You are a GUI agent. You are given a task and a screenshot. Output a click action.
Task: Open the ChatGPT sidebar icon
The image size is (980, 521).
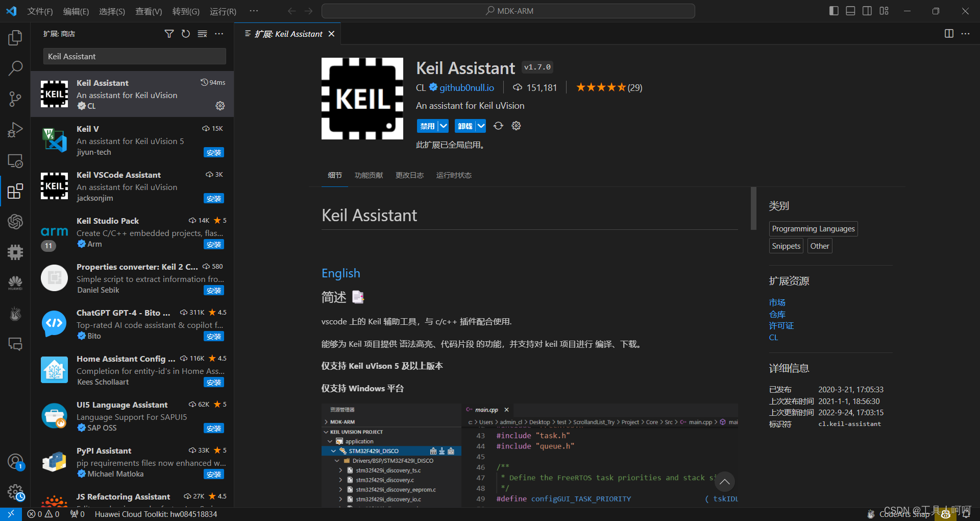15,222
